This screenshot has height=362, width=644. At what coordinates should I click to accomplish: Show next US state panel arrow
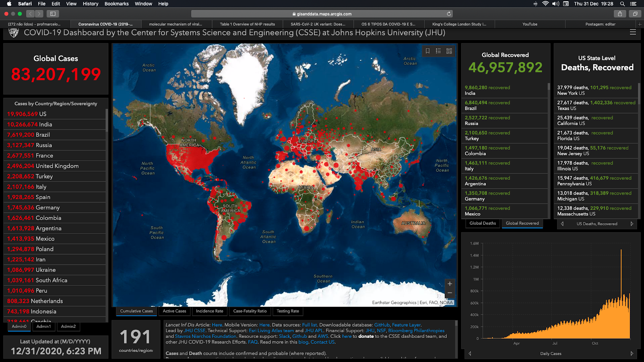(x=632, y=224)
